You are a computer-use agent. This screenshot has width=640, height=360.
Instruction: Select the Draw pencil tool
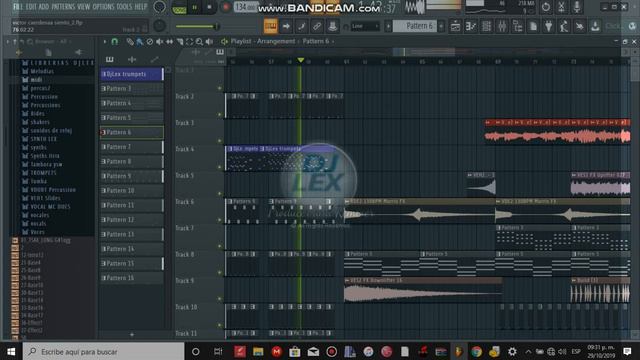coord(130,42)
